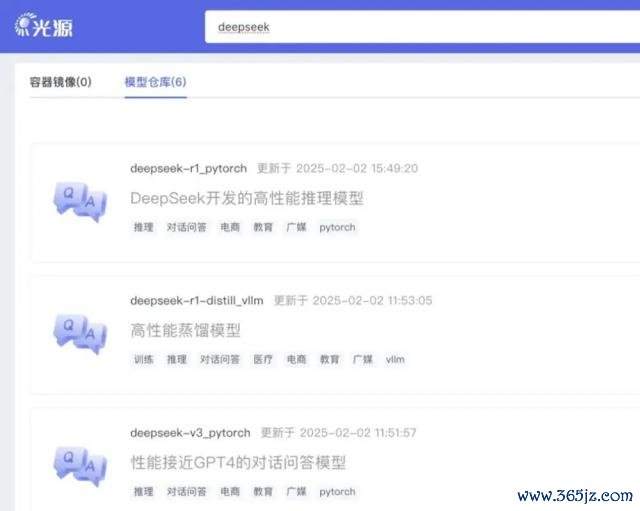This screenshot has width=640, height=511.
Task: Click title 性能接近GPT4的对话问答模型
Action: point(238,462)
